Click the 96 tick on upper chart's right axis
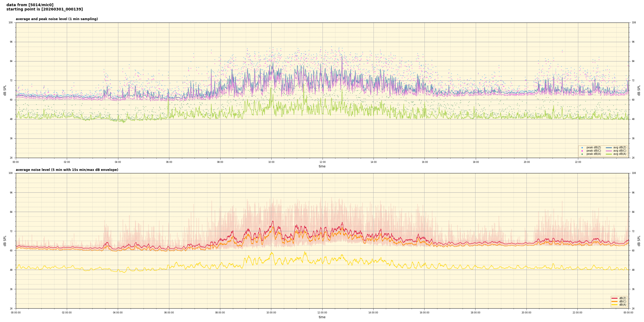The height and width of the screenshot is (322, 644). (x=633, y=42)
